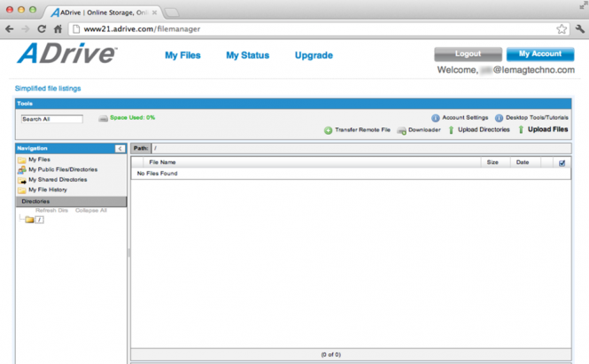Open a new browser tab
The width and height of the screenshot is (589, 364).
(172, 12)
